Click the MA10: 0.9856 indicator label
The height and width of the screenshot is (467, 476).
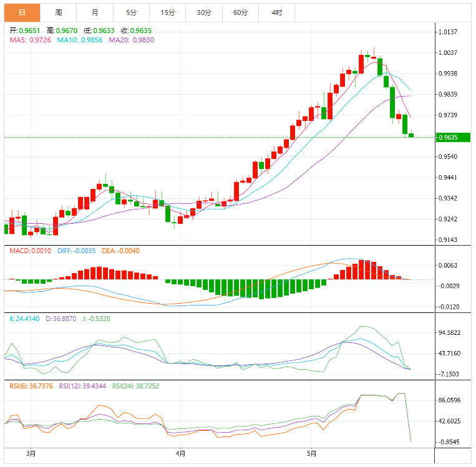click(x=80, y=40)
